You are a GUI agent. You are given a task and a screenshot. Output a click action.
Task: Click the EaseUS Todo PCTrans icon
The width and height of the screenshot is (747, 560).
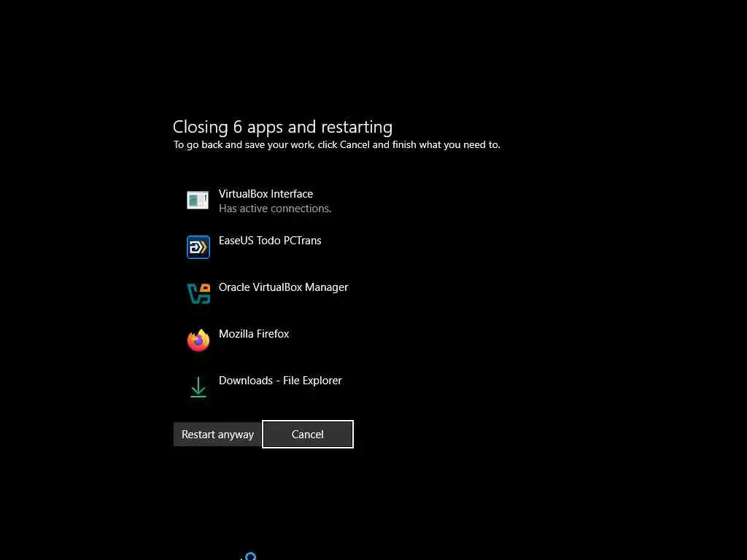point(198,246)
